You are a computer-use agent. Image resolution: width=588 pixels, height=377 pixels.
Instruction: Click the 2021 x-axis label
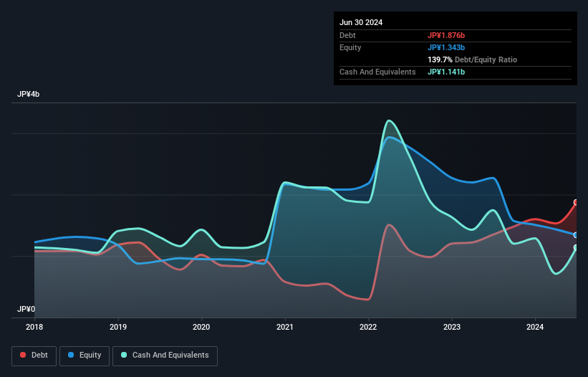(x=285, y=327)
